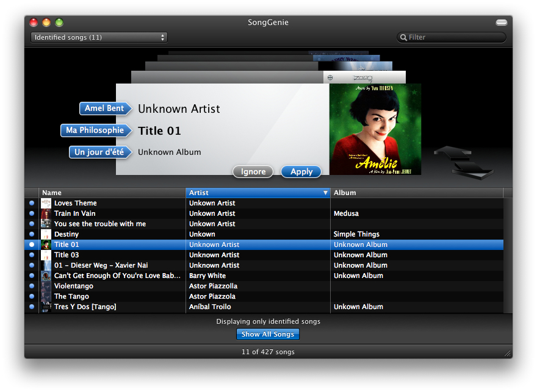Click the Apply button
Screen dimensions: 537x392
[x=301, y=172]
